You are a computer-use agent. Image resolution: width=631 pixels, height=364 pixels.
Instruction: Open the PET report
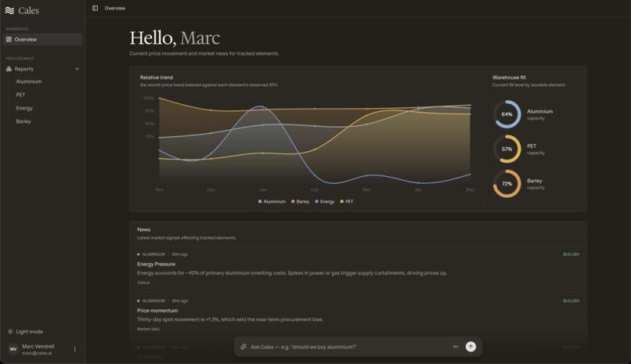tap(20, 95)
